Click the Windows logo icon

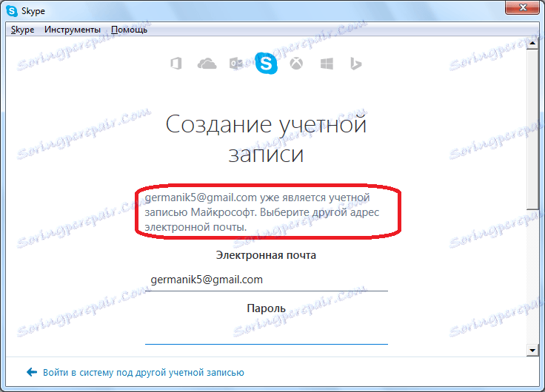(327, 64)
